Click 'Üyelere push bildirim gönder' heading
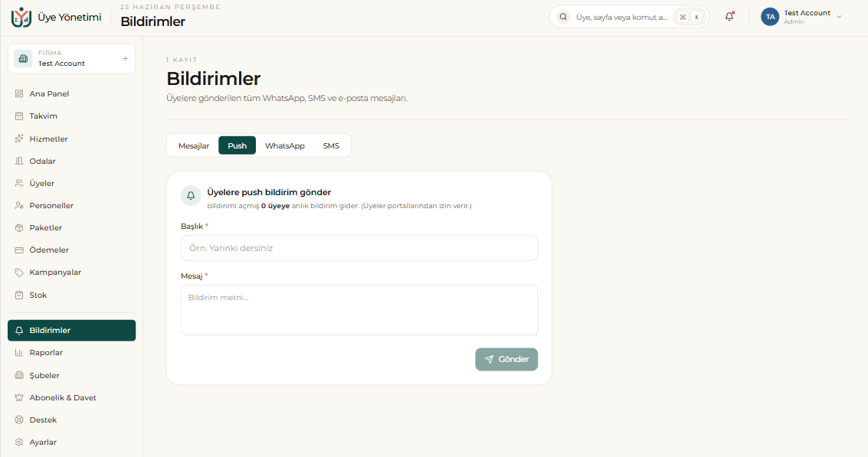Image resolution: width=868 pixels, height=457 pixels. click(x=269, y=192)
